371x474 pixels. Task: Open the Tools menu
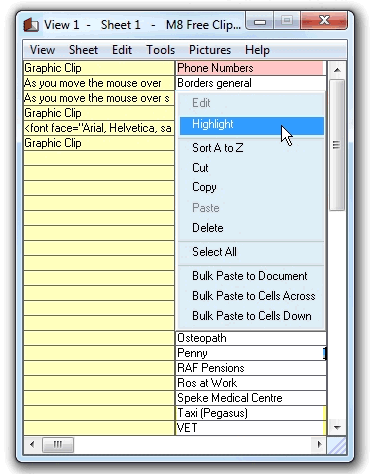[x=161, y=50]
